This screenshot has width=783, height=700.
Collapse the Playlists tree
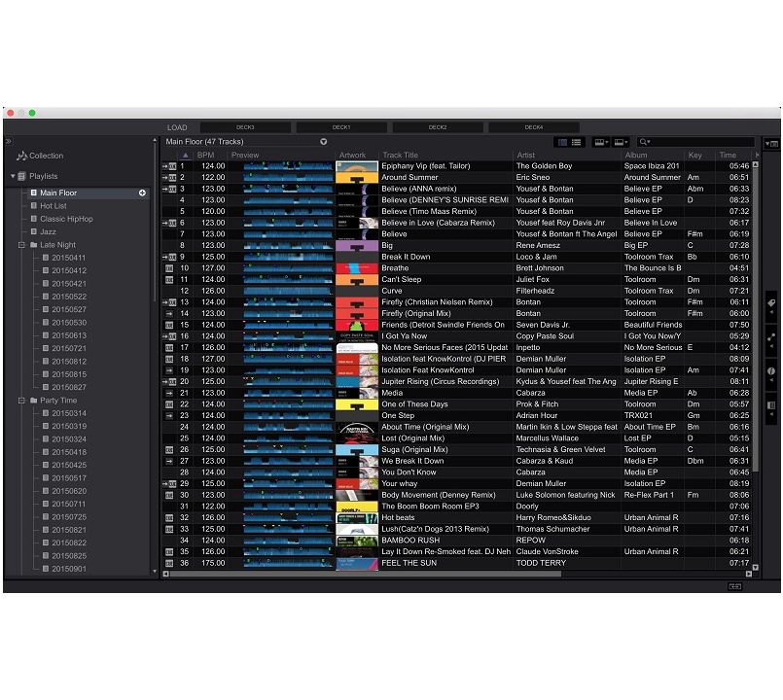[x=13, y=176]
